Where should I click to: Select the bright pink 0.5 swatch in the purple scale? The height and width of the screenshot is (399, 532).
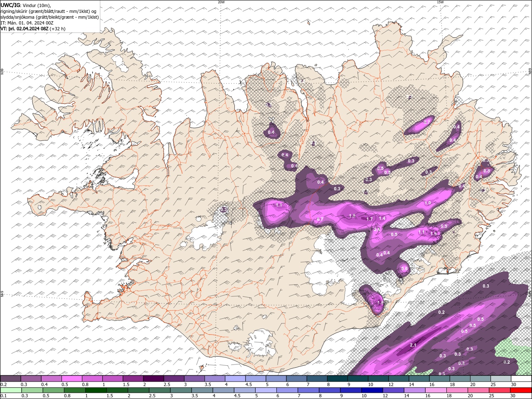pyautogui.click(x=72, y=379)
